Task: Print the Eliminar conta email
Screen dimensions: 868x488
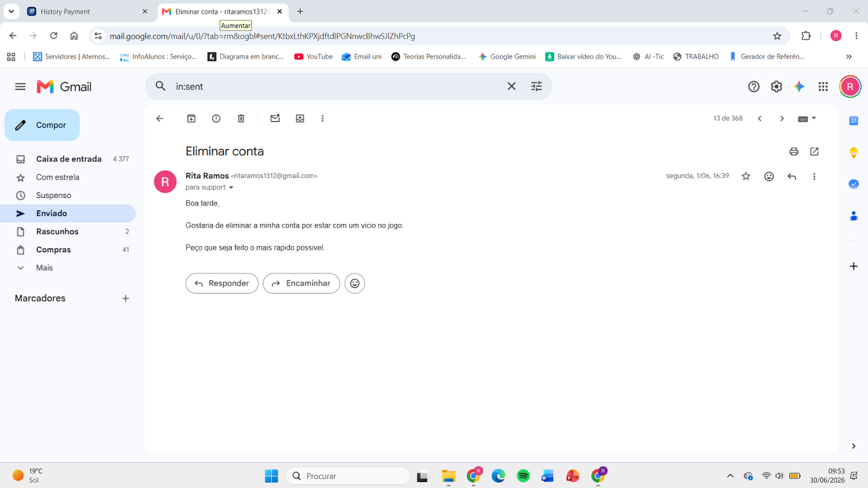Action: tap(794, 152)
